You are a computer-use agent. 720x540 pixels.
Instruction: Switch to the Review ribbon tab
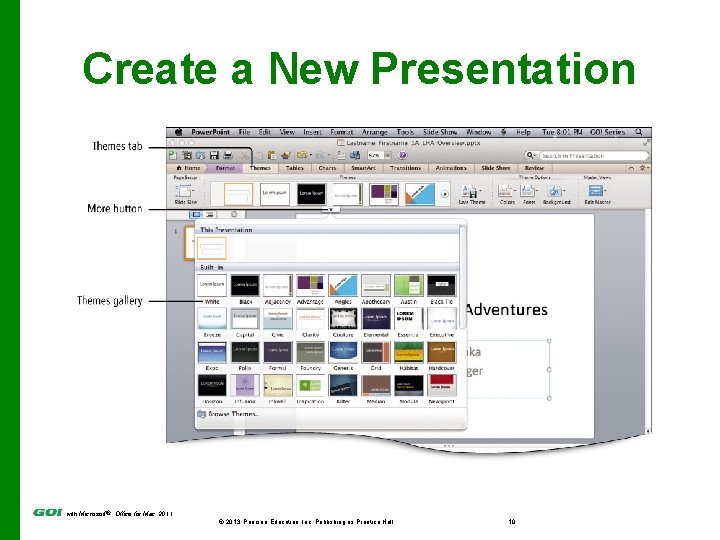coord(534,169)
